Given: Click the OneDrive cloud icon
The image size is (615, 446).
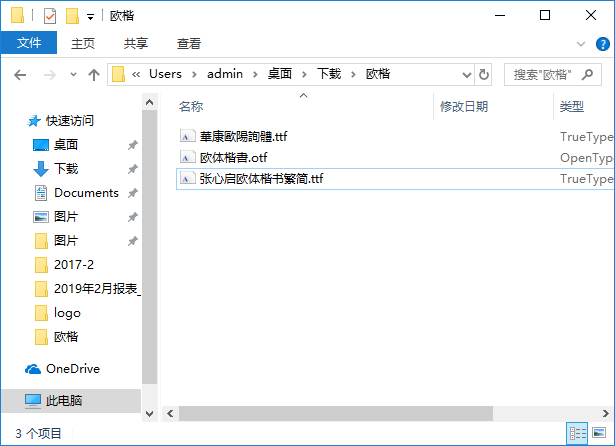Looking at the screenshot, I should tap(33, 369).
